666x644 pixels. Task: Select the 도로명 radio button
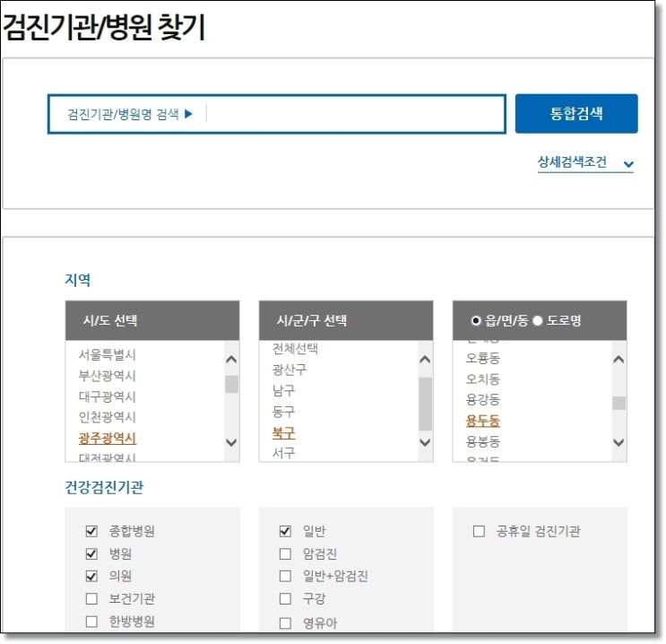pos(537,320)
